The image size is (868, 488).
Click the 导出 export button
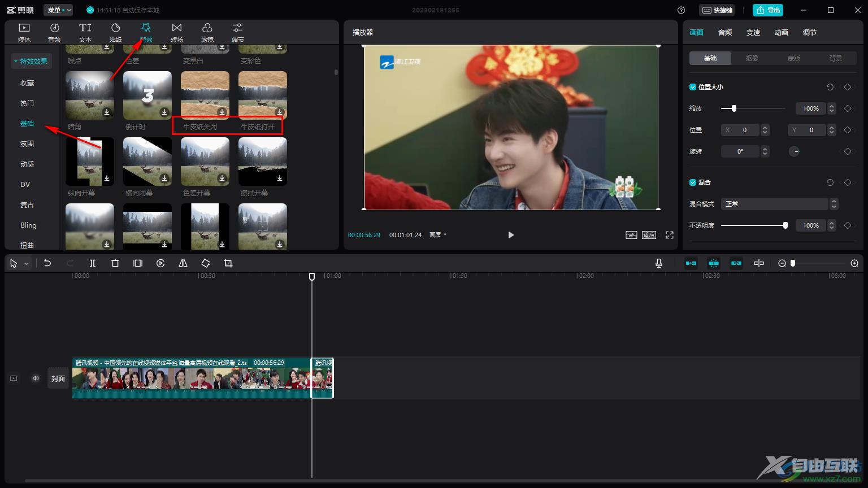(768, 10)
